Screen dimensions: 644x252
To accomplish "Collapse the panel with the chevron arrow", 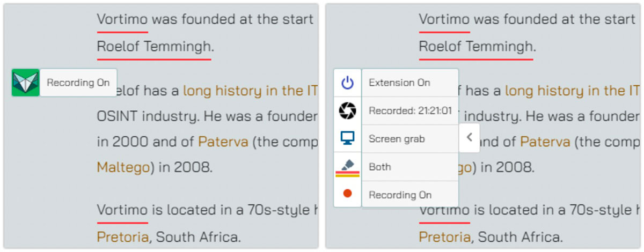I will 469,138.
